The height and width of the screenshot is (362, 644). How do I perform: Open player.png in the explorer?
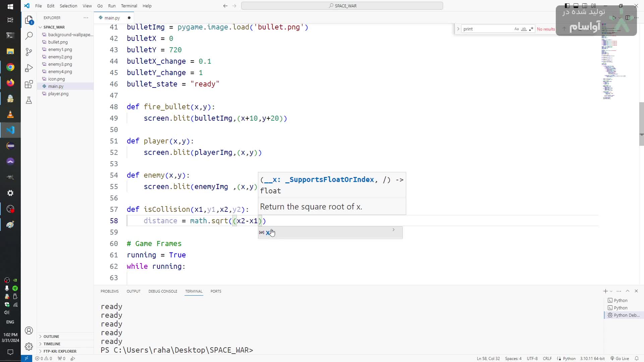click(58, 94)
